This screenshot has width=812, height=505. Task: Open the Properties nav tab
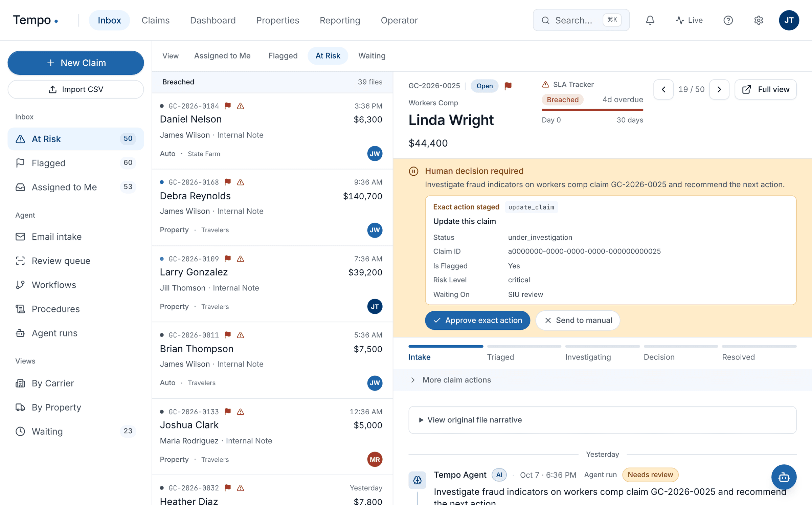[x=277, y=20]
